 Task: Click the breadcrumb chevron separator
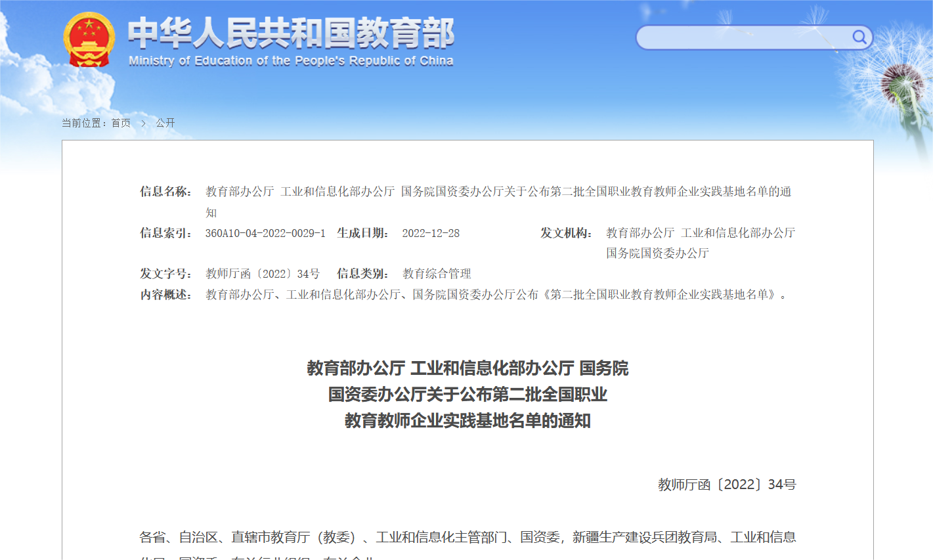[143, 123]
